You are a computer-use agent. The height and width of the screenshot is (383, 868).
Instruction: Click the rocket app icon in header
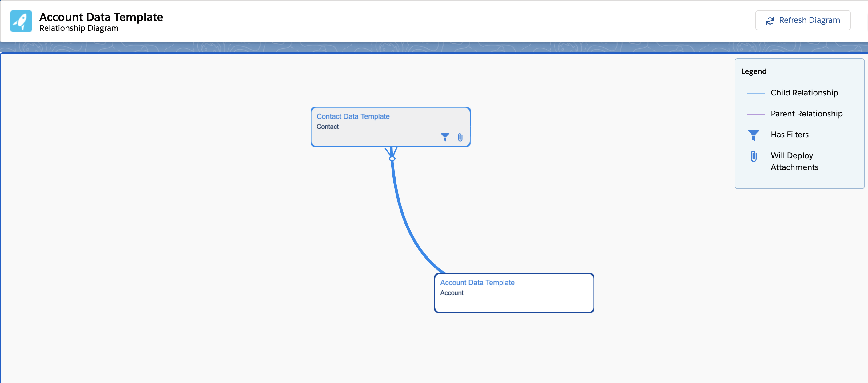21,21
